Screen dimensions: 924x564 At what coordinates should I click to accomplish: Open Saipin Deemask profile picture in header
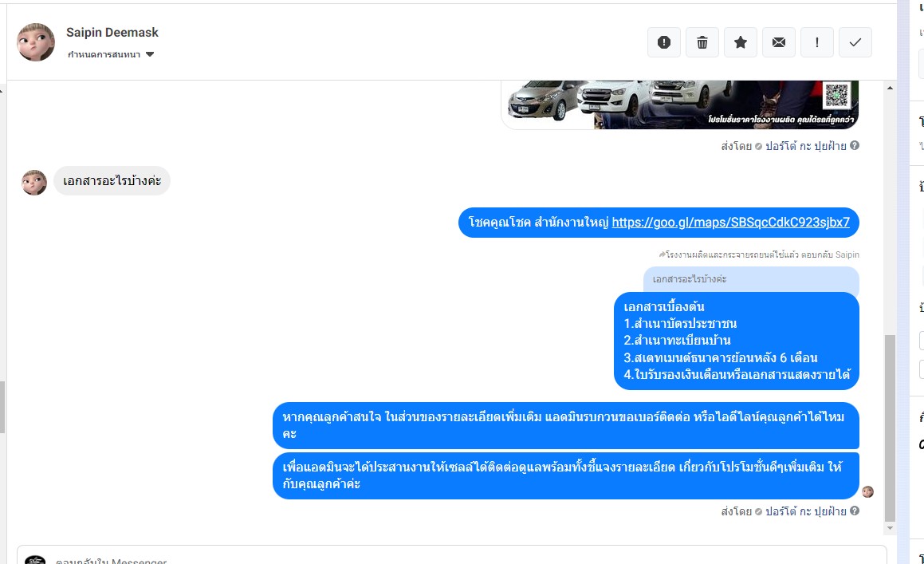point(36,42)
